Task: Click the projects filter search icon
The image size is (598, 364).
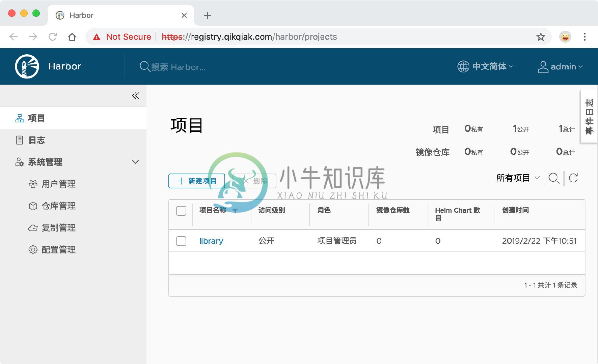Action: [554, 178]
